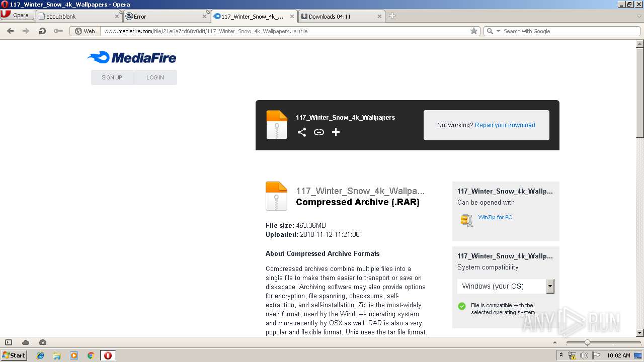Click the Opera menu button

[x=17, y=15]
